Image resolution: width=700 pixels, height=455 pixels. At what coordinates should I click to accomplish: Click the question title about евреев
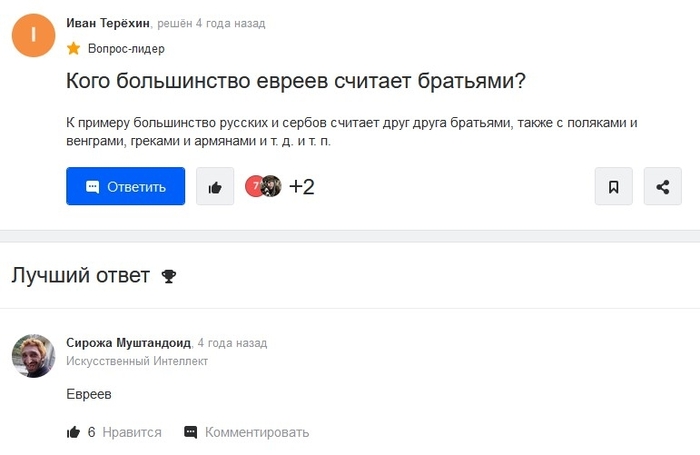296,81
